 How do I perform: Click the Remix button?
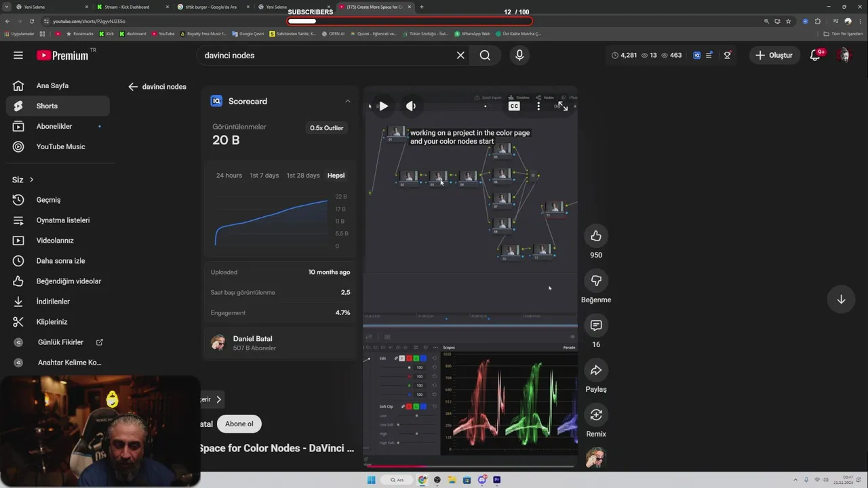pyautogui.click(x=596, y=415)
